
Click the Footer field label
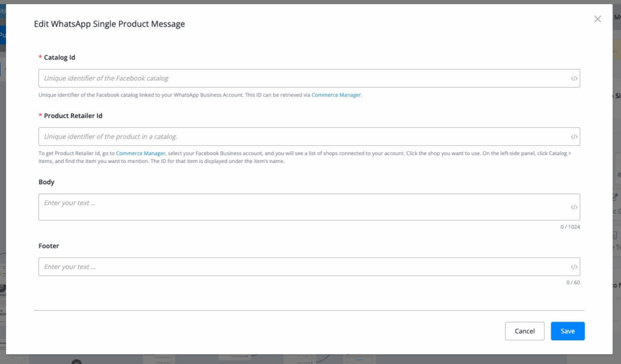click(49, 247)
